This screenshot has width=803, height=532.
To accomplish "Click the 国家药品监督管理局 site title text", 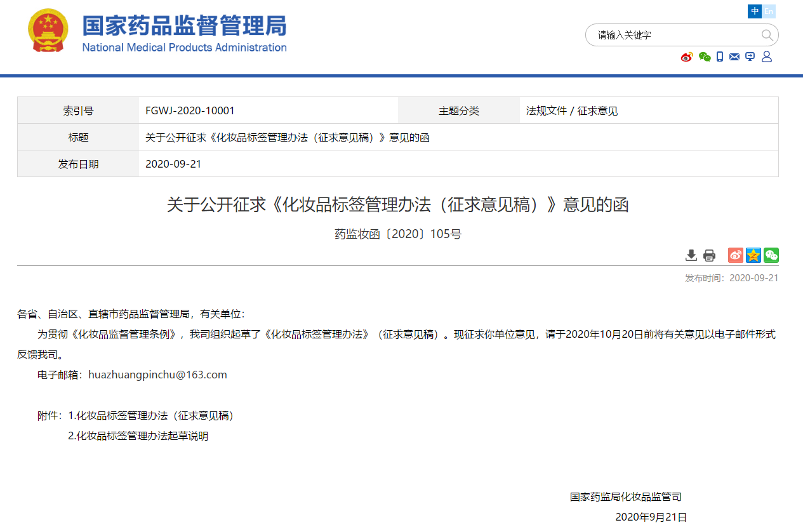I will click(x=184, y=27).
